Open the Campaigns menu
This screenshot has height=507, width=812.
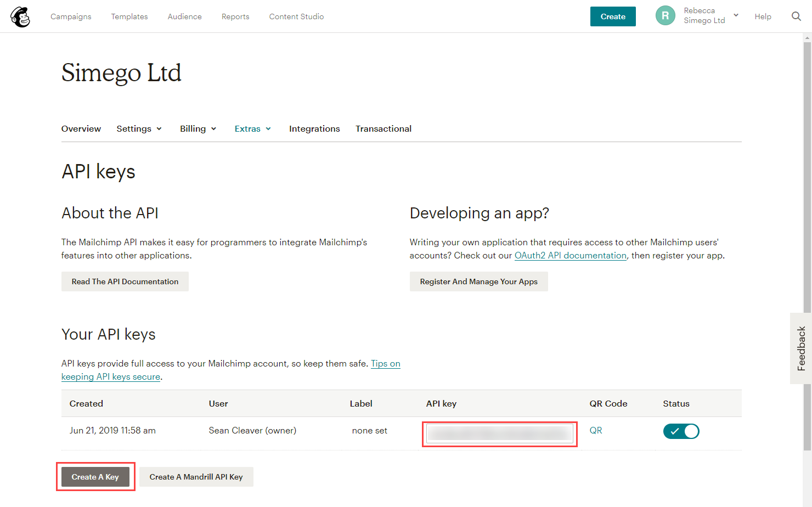tap(71, 16)
